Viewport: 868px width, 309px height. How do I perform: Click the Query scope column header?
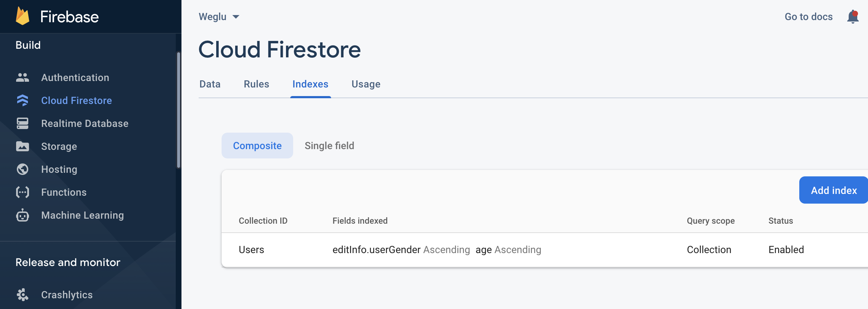[x=711, y=221]
